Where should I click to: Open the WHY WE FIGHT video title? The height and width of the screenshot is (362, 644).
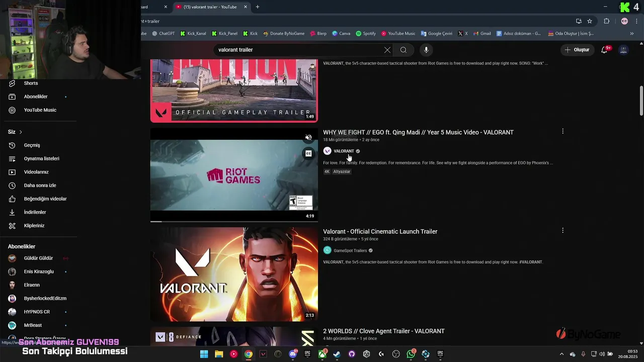pos(418,132)
